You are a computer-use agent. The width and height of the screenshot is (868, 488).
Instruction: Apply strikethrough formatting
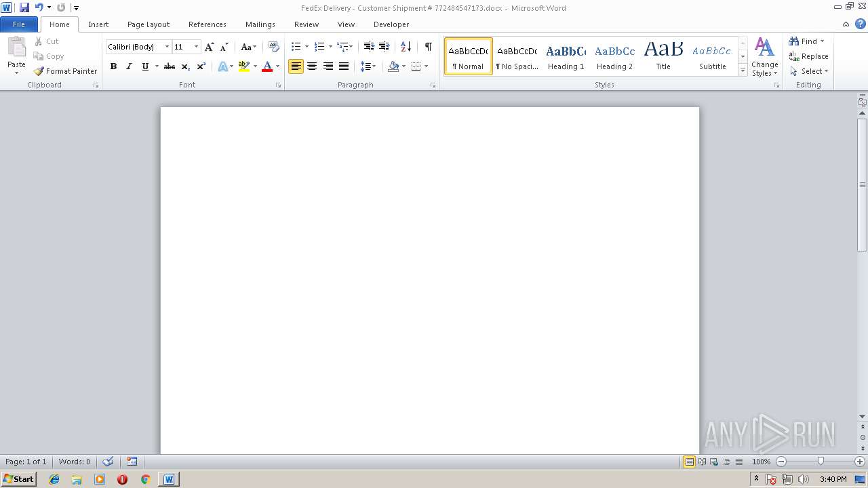coord(170,66)
